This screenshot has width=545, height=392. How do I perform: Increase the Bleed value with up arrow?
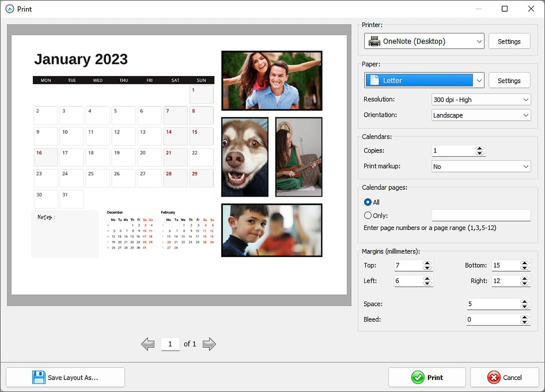[x=525, y=317]
